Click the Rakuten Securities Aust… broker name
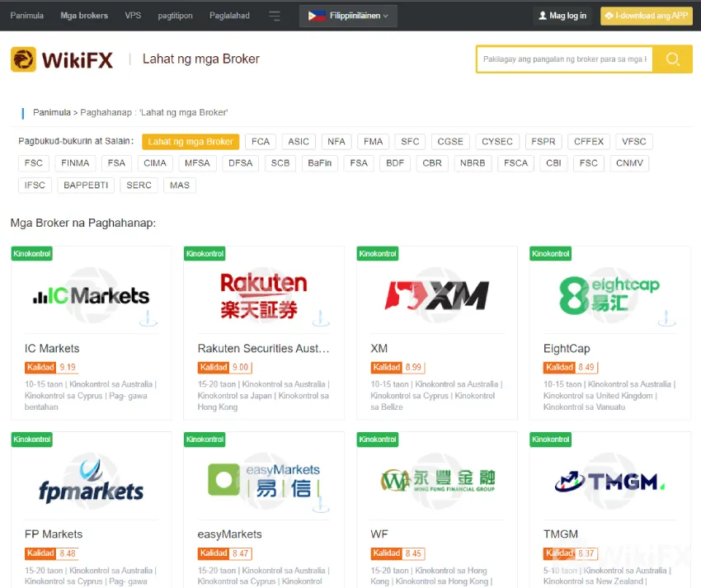701x588 pixels. (x=263, y=348)
